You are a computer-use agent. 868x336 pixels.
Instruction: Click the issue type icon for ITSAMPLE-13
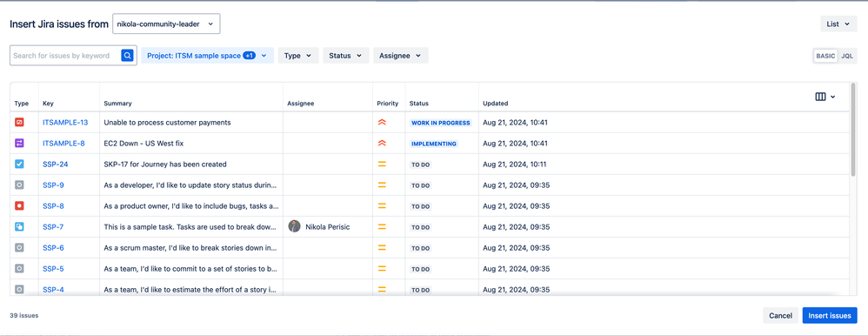point(19,123)
